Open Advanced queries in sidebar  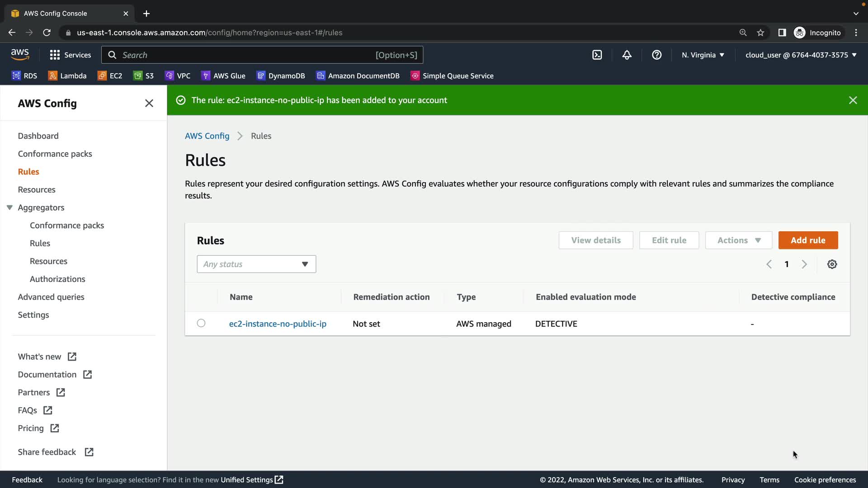click(x=51, y=297)
